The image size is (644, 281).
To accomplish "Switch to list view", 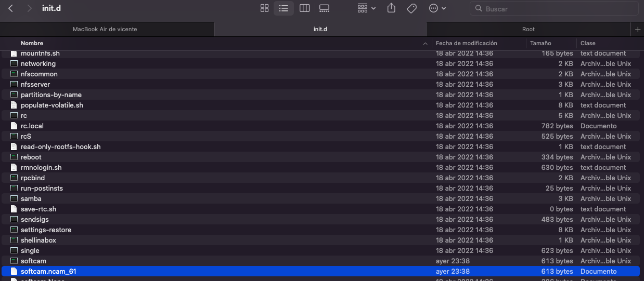I will tap(284, 8).
